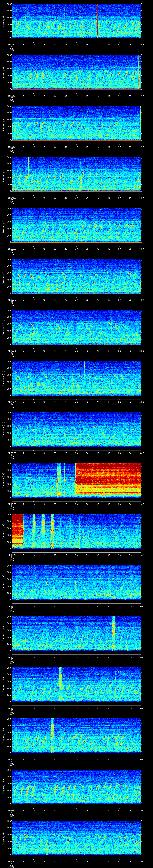The height and width of the screenshot is (868, 153).
Task: Open the spectrogram panel starting at 21:01:00
Action: [76, 21]
